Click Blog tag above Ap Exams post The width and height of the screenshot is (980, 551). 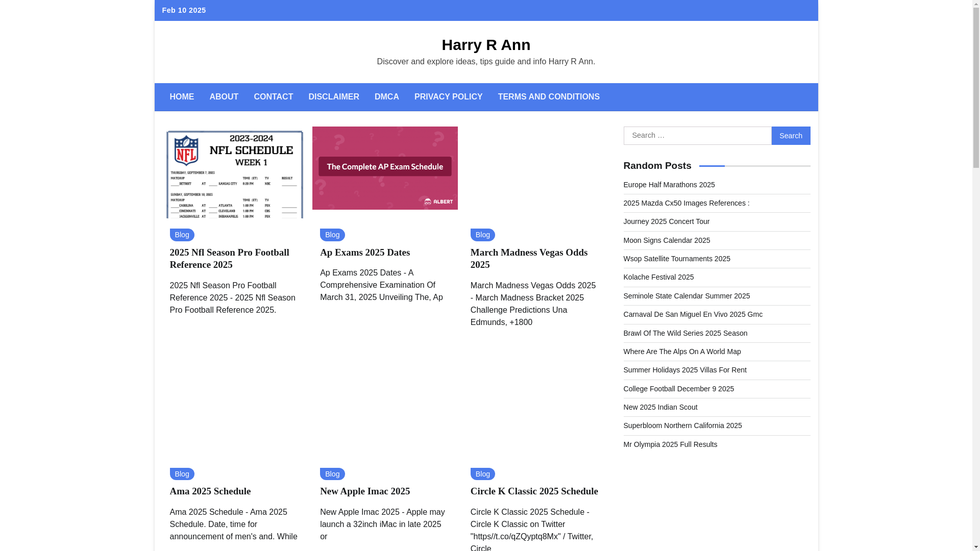click(332, 235)
